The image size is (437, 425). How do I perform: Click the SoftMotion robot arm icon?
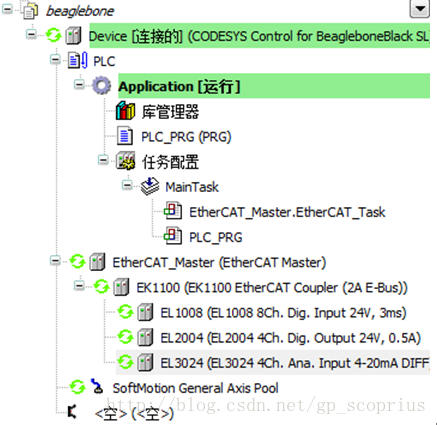[97, 386]
